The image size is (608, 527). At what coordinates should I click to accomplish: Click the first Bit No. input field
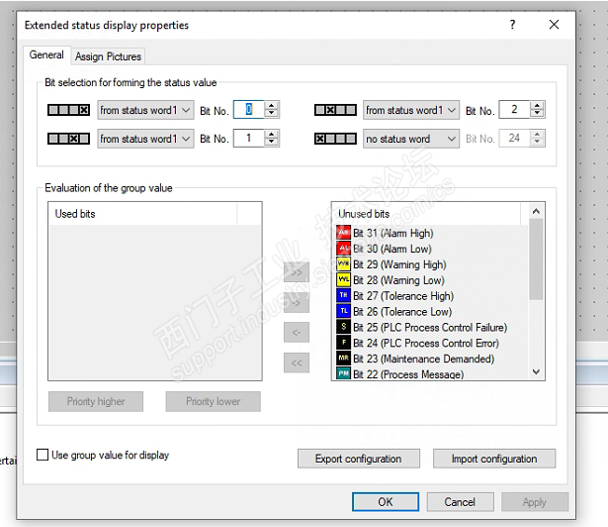249,110
